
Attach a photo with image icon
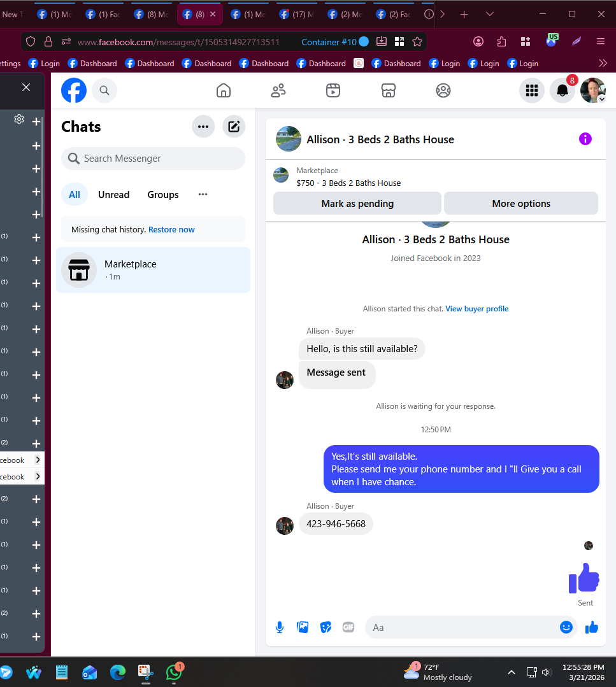pyautogui.click(x=303, y=627)
